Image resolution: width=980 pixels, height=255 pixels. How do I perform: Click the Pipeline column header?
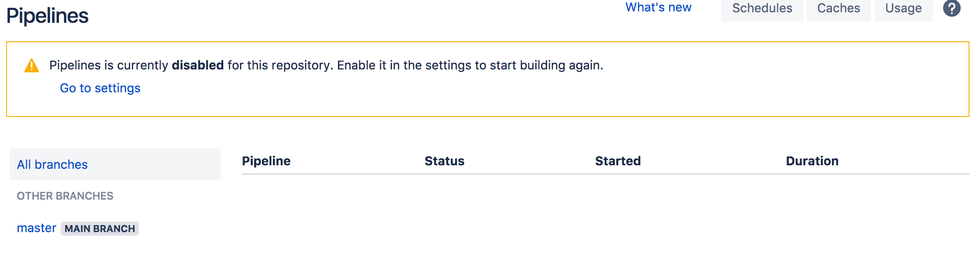tap(266, 161)
